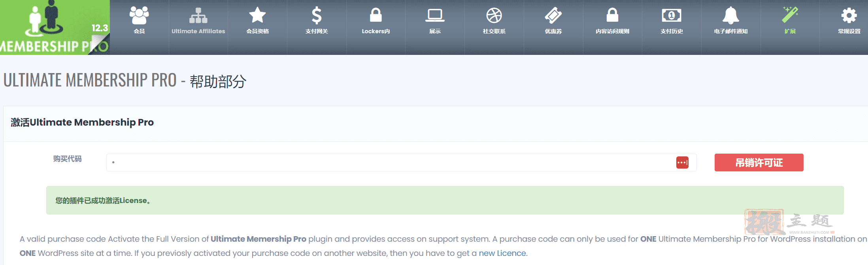Image resolution: width=868 pixels, height=265 pixels.
Task: Open the 展示 laptop icon
Action: point(435,15)
